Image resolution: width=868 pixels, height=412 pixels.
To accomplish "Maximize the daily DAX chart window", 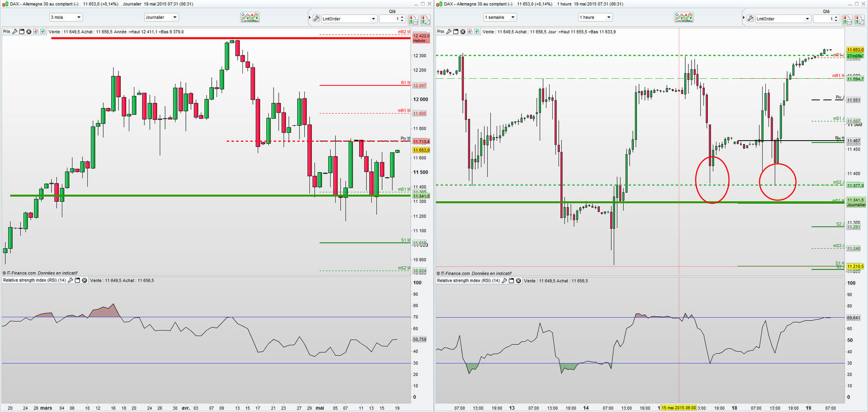I will pos(423,4).
